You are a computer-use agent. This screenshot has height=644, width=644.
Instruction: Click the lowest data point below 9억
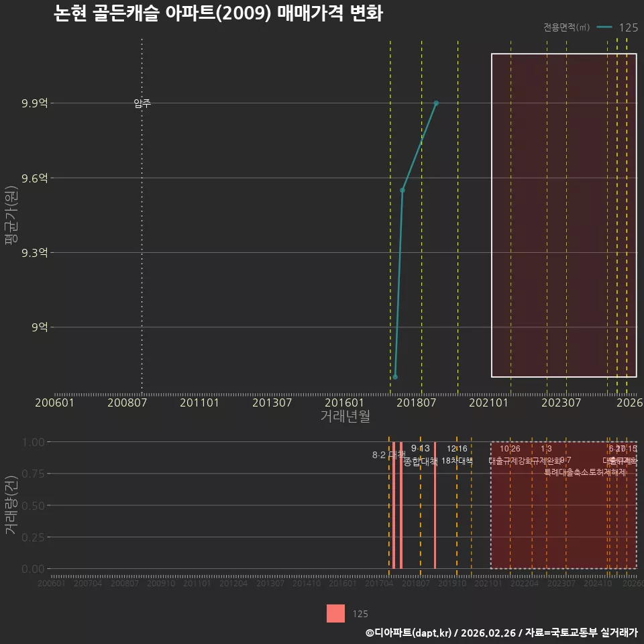[395, 376]
